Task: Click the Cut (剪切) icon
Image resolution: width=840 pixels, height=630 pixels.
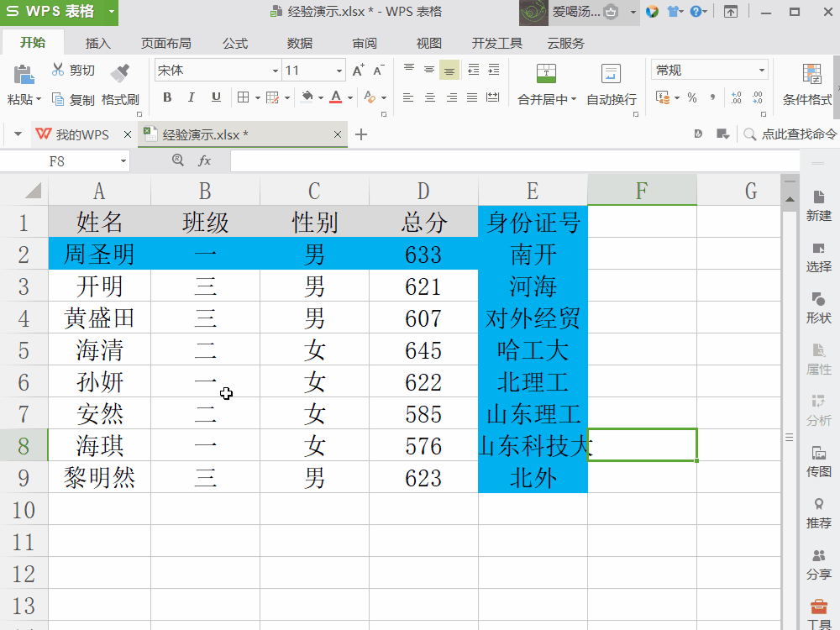Action: pyautogui.click(x=66, y=69)
